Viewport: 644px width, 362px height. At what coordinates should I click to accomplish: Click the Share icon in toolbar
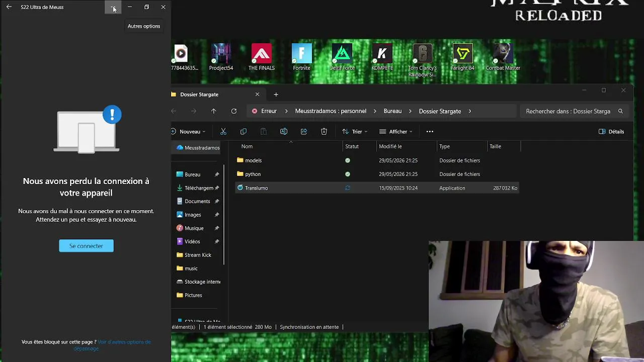pyautogui.click(x=304, y=132)
